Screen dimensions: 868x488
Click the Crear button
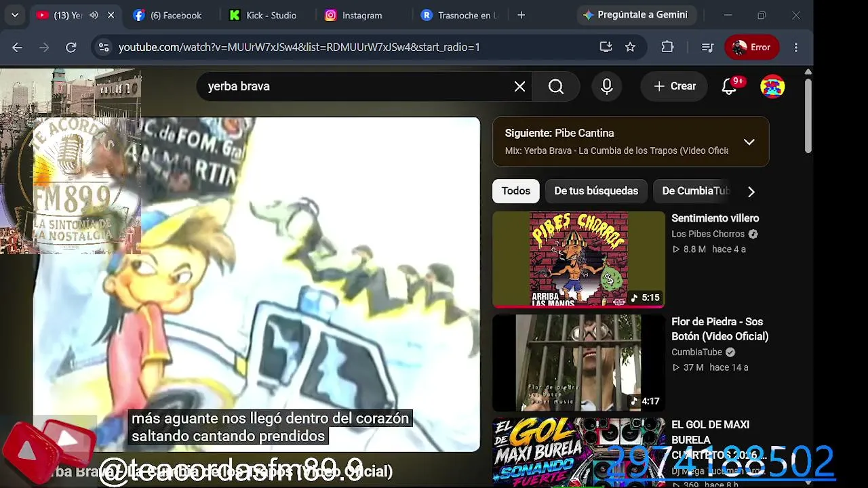675,87
